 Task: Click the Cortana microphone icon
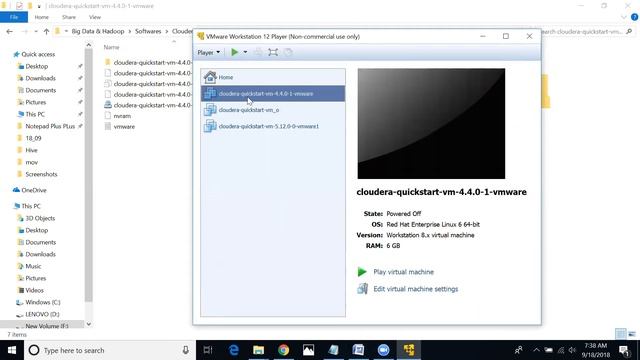[x=186, y=350]
